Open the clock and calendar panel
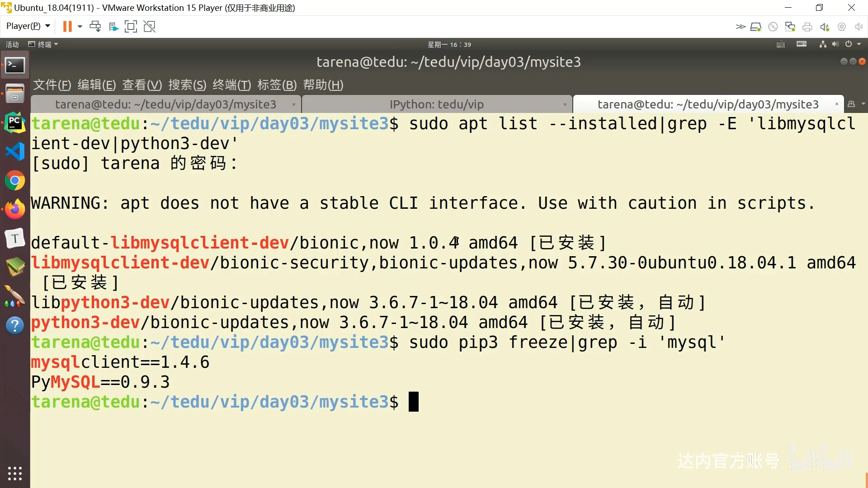 (x=449, y=44)
